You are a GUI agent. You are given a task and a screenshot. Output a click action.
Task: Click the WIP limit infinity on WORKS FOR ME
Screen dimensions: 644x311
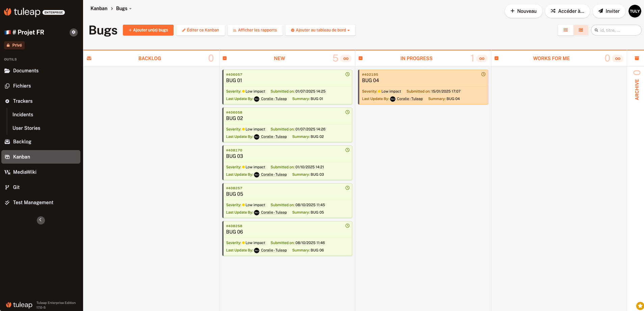tap(618, 58)
